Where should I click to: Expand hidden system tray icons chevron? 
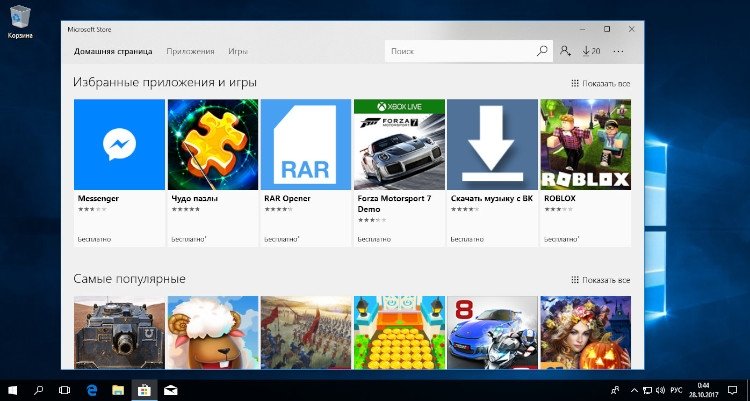634,390
